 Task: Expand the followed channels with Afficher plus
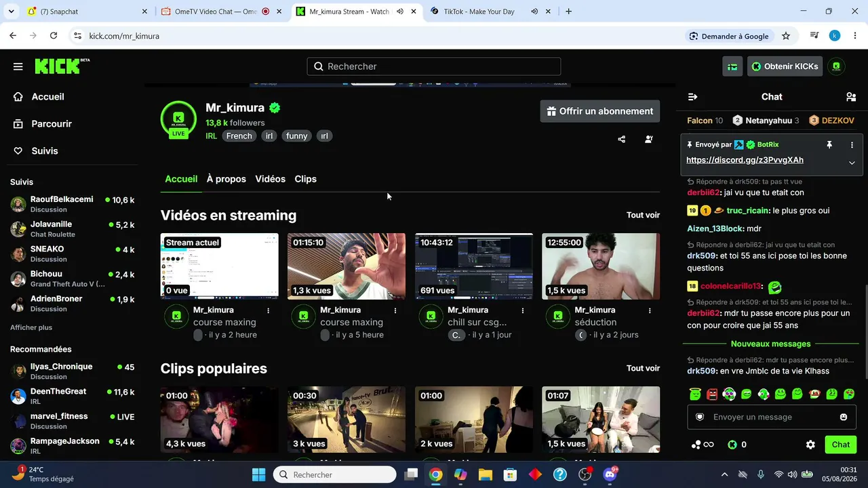tap(31, 327)
